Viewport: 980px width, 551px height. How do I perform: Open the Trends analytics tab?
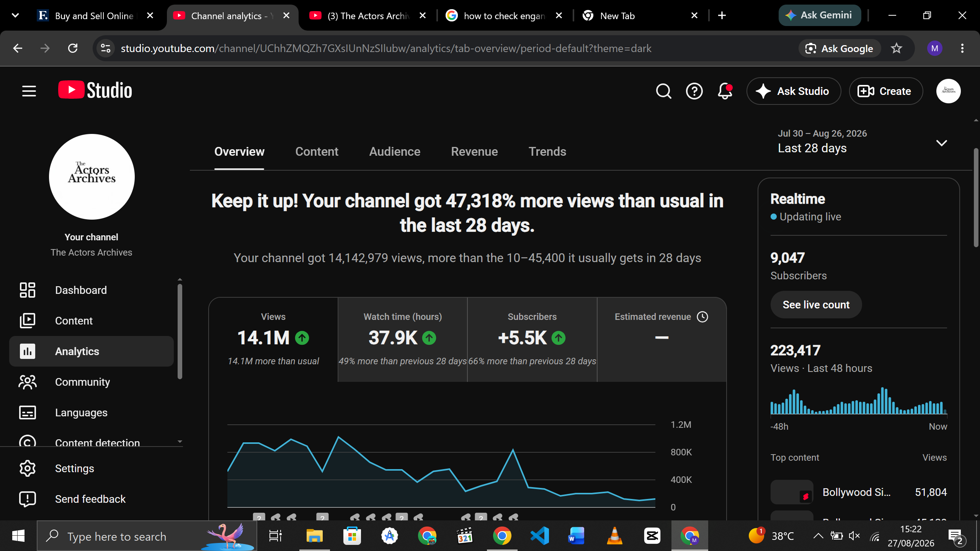coord(547,152)
